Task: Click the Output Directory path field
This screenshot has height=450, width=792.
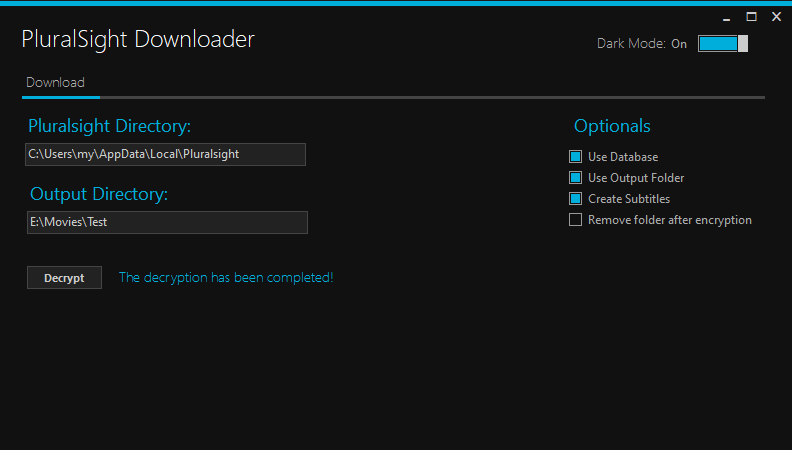Action: tap(167, 222)
